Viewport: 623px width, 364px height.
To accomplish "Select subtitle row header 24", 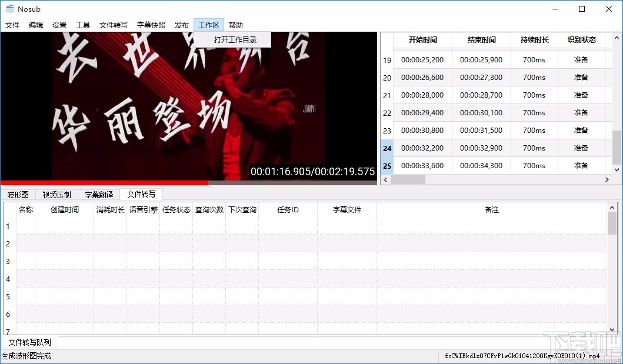I will tap(387, 148).
